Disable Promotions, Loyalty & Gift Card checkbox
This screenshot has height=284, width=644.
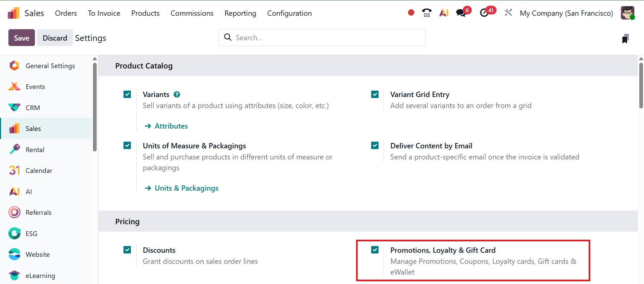pyautogui.click(x=375, y=250)
